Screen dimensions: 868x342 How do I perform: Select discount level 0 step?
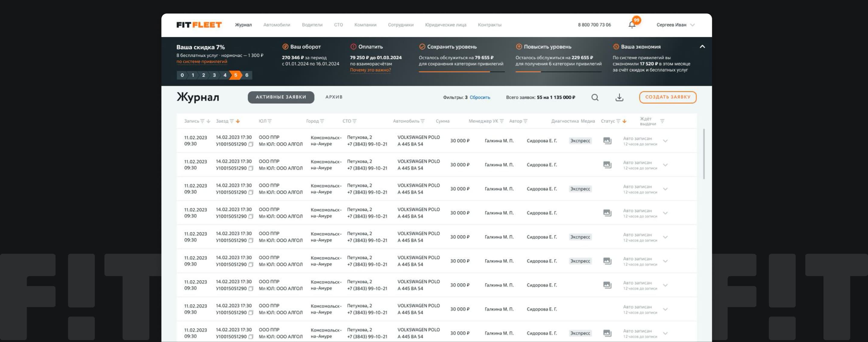[182, 75]
